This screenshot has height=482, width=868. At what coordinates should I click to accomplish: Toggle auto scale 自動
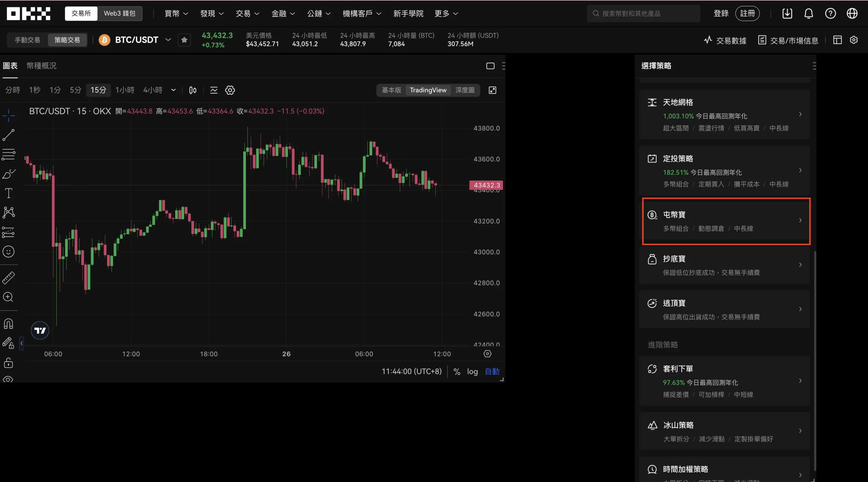(x=492, y=371)
